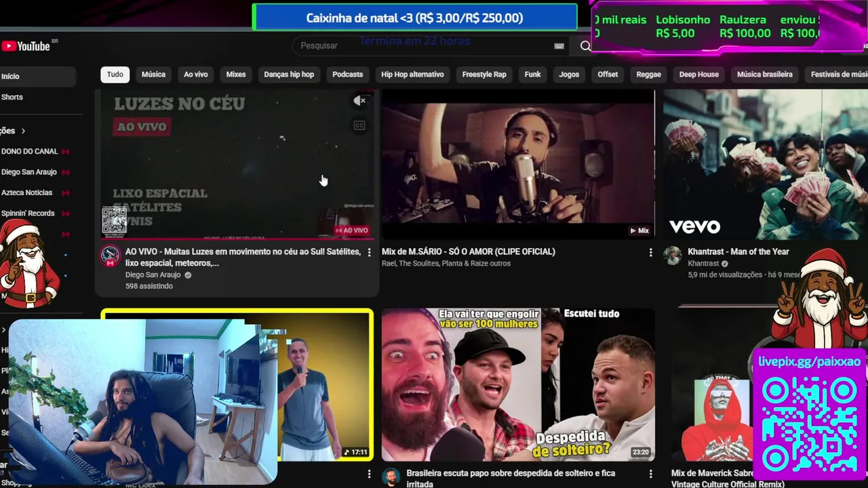
Task: Open Mix de M.SÁRIO video title
Action: (x=469, y=251)
